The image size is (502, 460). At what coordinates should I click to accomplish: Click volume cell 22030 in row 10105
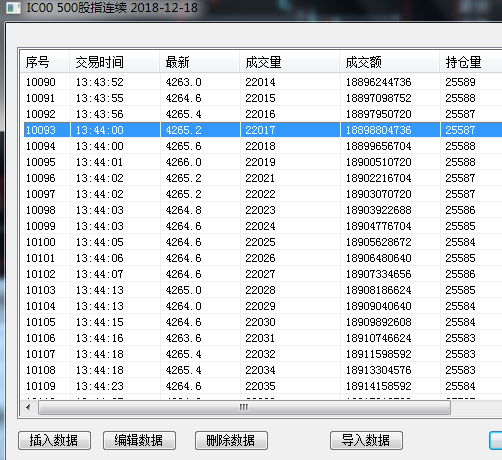[260, 322]
